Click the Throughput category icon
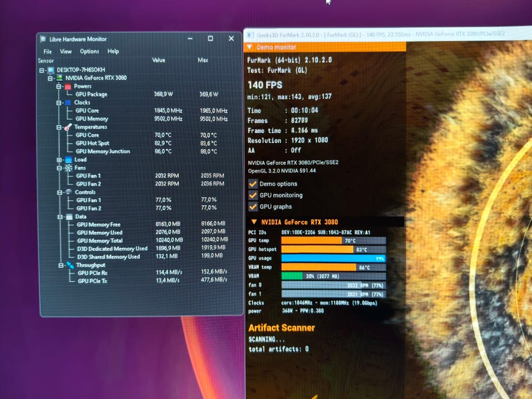The height and width of the screenshot is (399, 532). tap(70, 265)
